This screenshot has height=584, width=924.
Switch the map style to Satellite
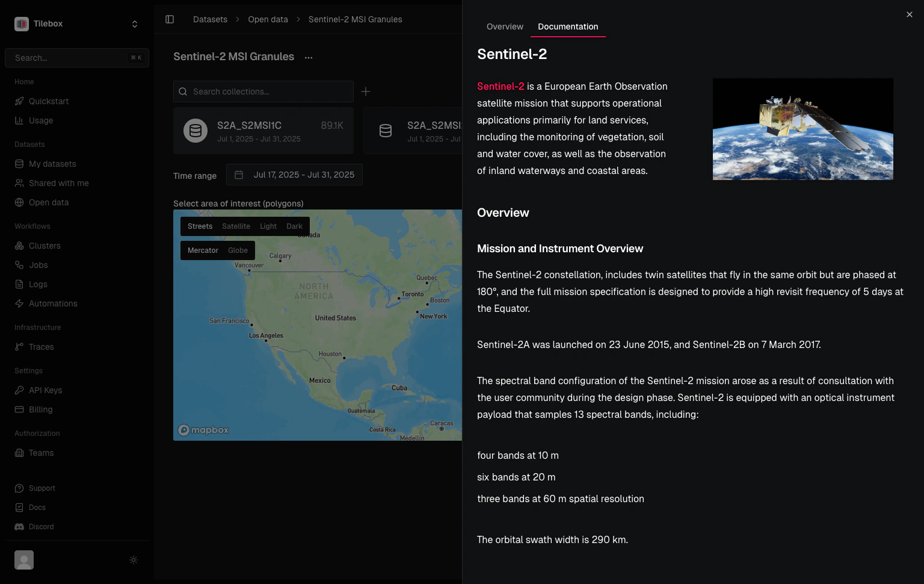[x=236, y=226]
